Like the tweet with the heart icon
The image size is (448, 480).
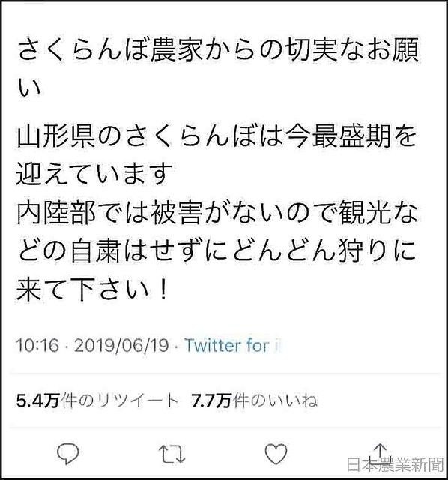(276, 453)
